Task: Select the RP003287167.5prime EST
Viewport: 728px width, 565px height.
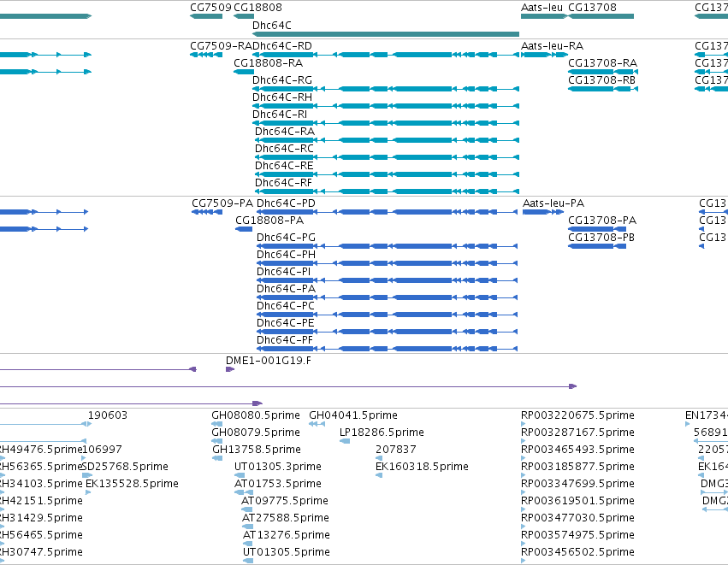Action: click(x=577, y=433)
